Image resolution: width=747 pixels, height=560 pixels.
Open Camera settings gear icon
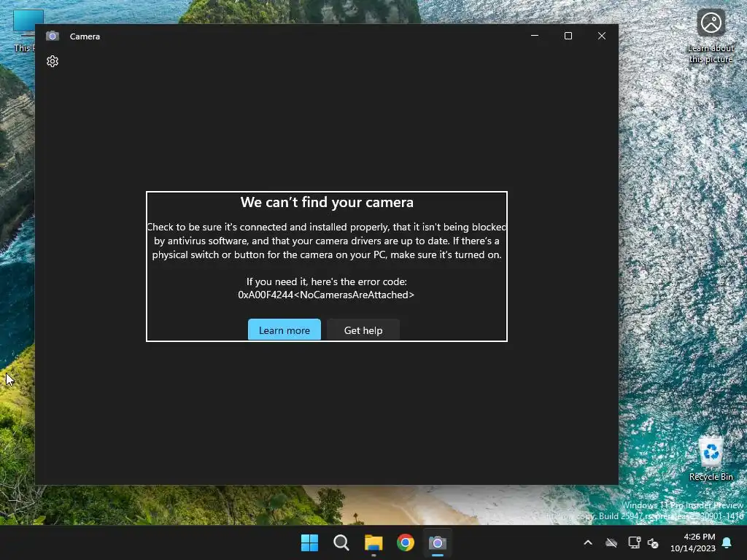[53, 61]
